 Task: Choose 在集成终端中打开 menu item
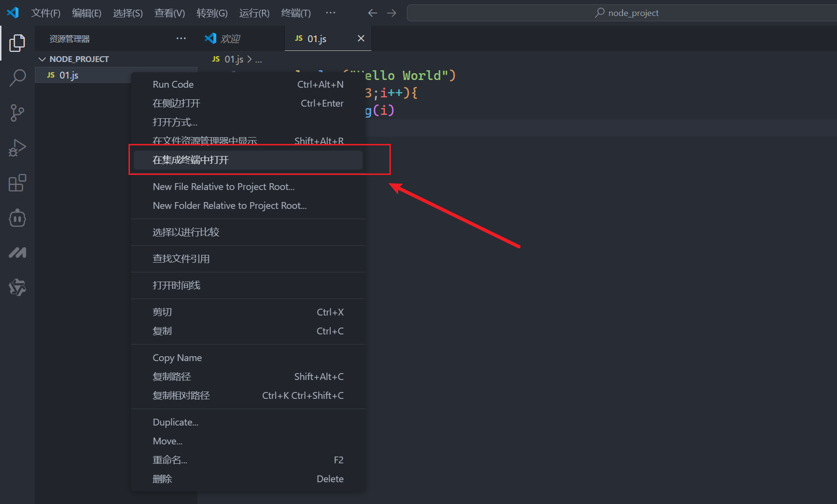point(248,160)
